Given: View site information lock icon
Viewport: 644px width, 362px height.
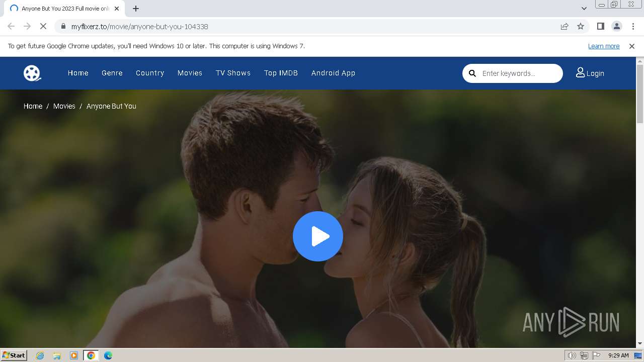Looking at the screenshot, I should pos(63,26).
